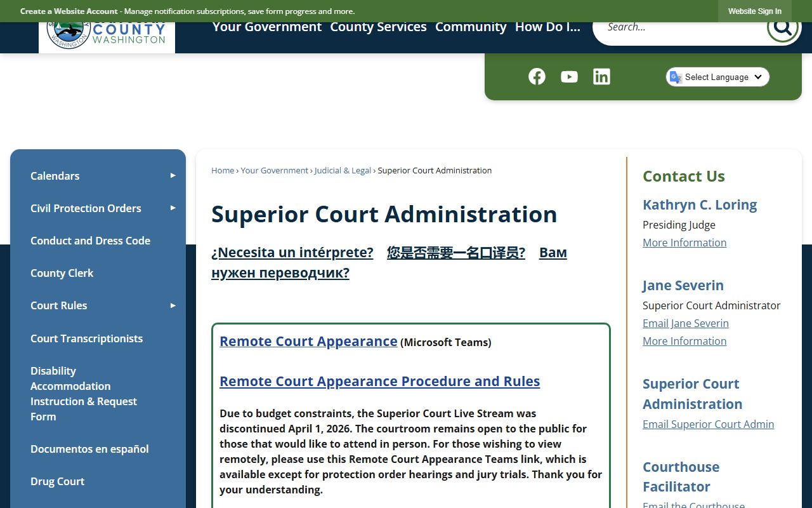Open Your Government breadcrumb link
812x508 pixels.
tap(274, 170)
